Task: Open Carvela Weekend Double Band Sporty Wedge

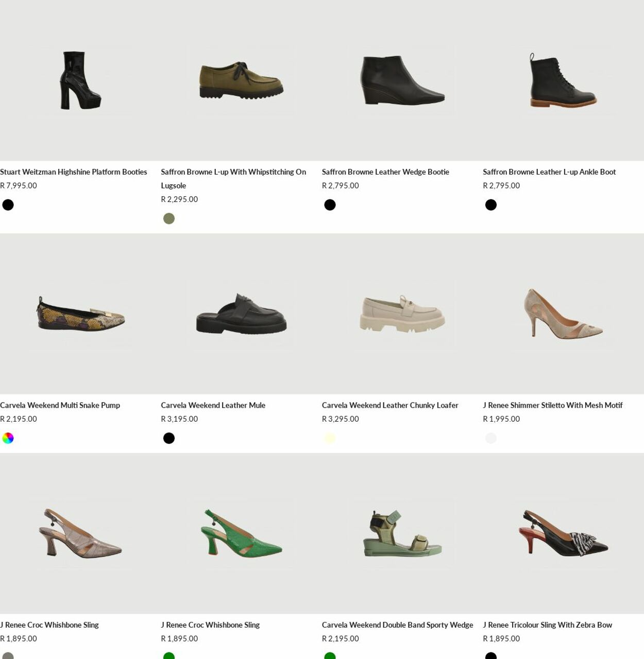Action: click(x=397, y=625)
